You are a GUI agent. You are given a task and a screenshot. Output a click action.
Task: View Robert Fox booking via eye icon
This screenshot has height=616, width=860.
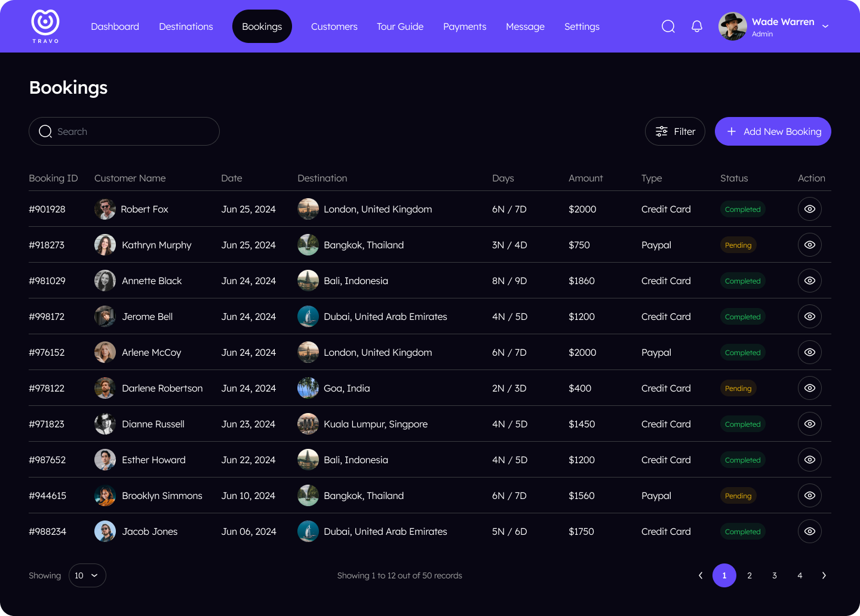(809, 209)
